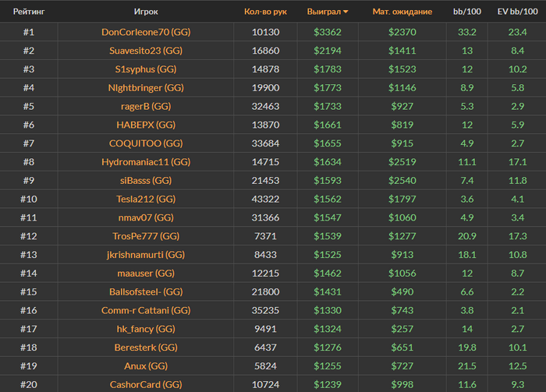Open Hydromaniac11 (GG) profile link
The width and height of the screenshot is (546, 392).
(146, 162)
